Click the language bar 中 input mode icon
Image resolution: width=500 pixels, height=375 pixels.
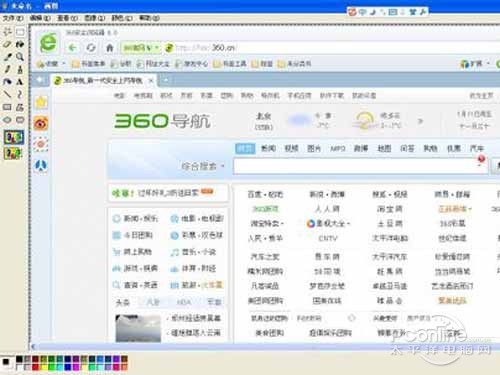point(362,12)
